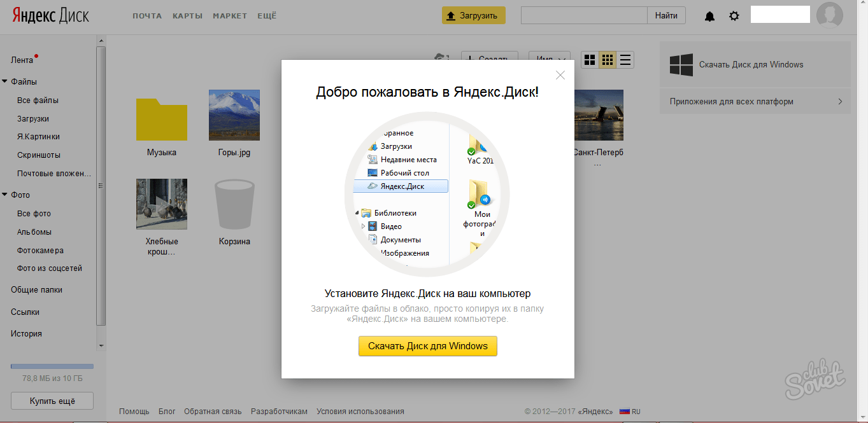This screenshot has height=423, width=868.
Task: Click the notifications bell icon
Action: click(x=709, y=16)
